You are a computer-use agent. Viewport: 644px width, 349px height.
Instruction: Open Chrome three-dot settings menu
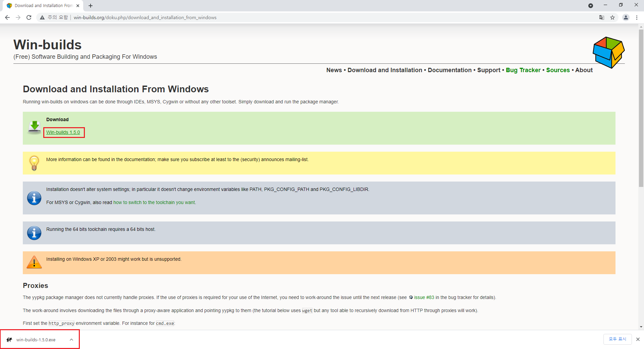coord(637,17)
